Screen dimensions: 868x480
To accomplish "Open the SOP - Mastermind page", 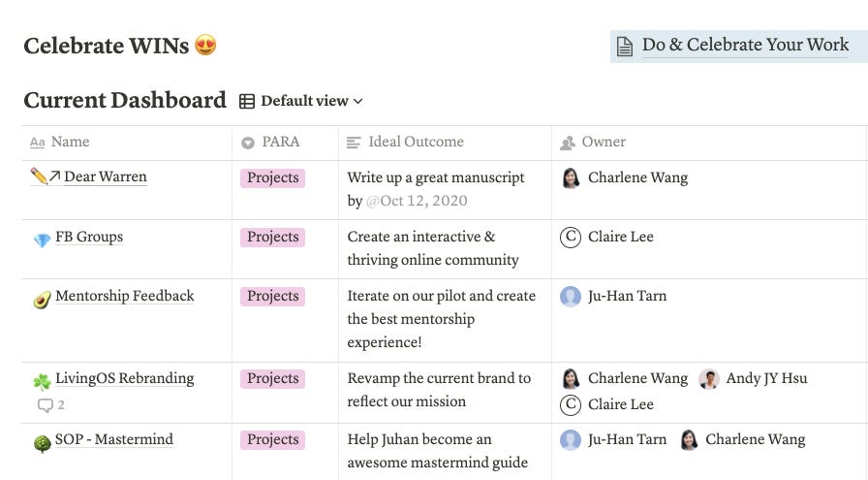I will (x=114, y=439).
